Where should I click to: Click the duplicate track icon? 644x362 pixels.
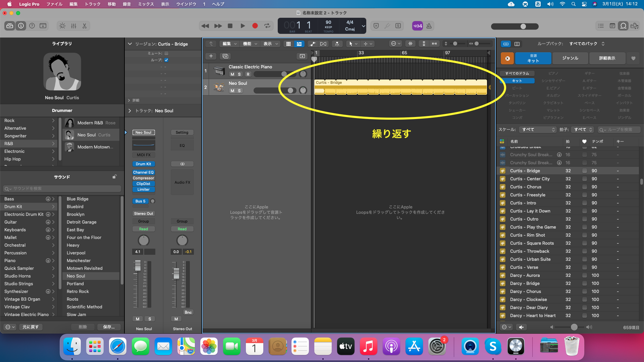click(225, 56)
